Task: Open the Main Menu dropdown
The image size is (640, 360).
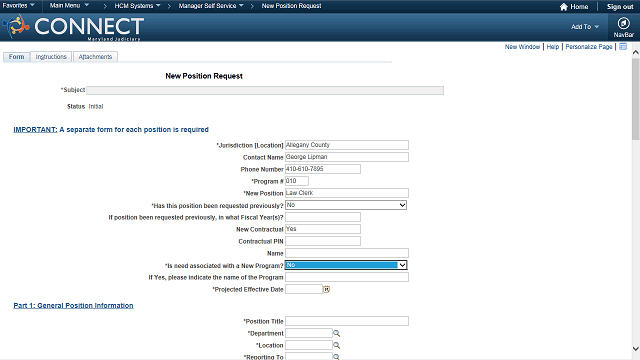Action: coord(69,6)
